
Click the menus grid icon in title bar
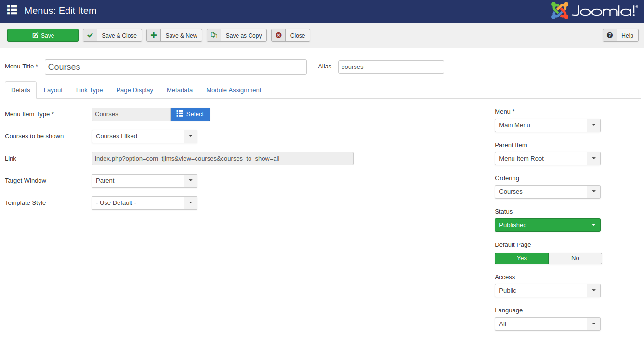(12, 10)
